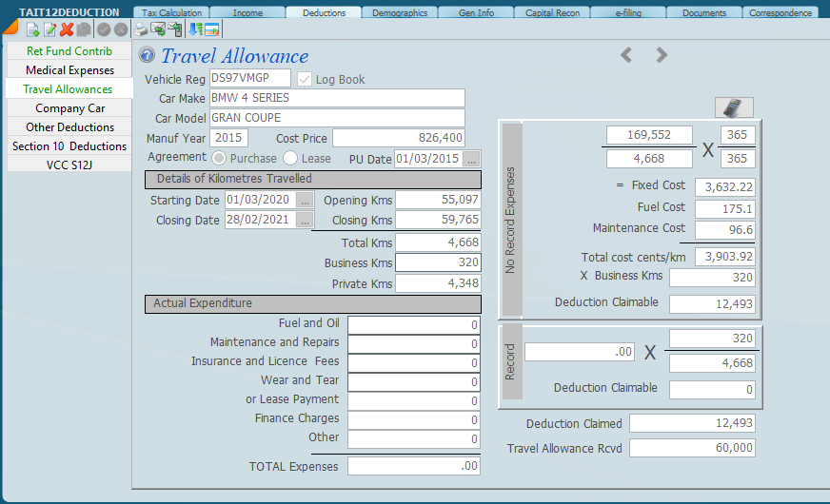Screen dimensions: 830x504
Task: Select the Purchase agreement radio button
Action: [219, 158]
